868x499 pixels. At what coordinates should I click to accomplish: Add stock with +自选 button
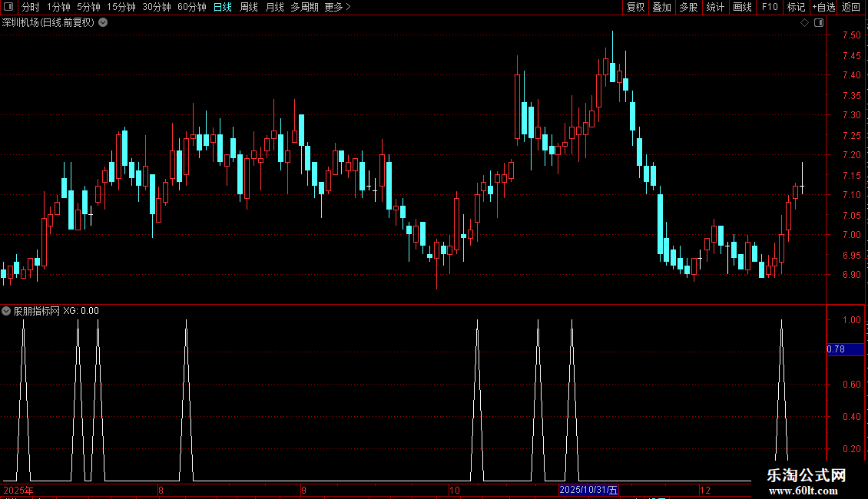click(x=823, y=7)
